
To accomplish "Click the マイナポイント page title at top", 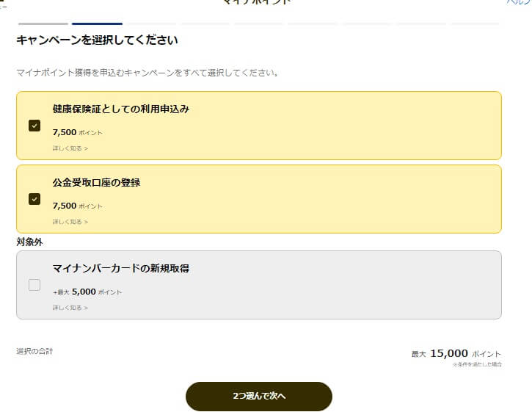I will point(257,2).
